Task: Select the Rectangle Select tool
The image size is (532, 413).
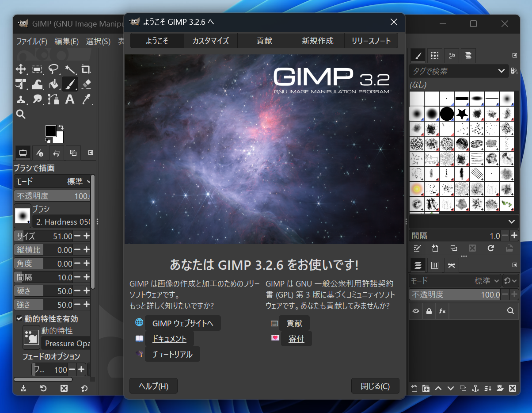Action: pyautogui.click(x=37, y=69)
